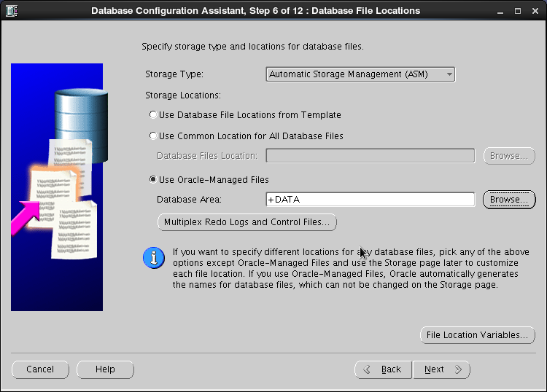547x392 pixels.
Task: Click the Database Files Location label
Action: pyautogui.click(x=207, y=156)
